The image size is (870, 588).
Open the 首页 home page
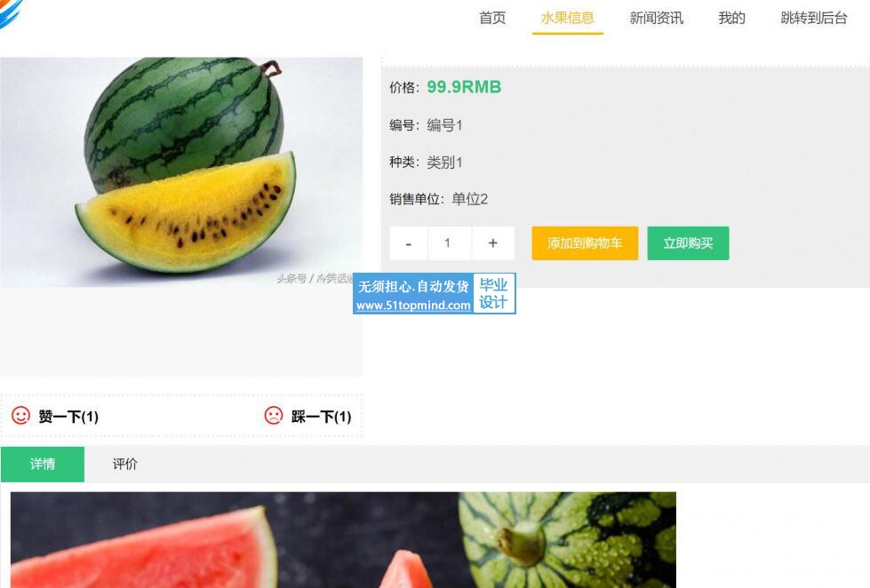coord(492,18)
